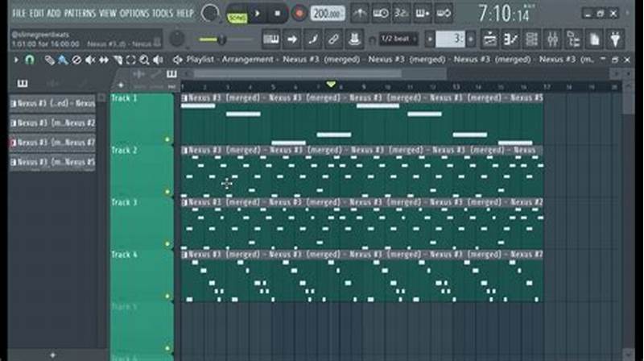Open the Browser view
644x361 pixels.
pos(573,39)
